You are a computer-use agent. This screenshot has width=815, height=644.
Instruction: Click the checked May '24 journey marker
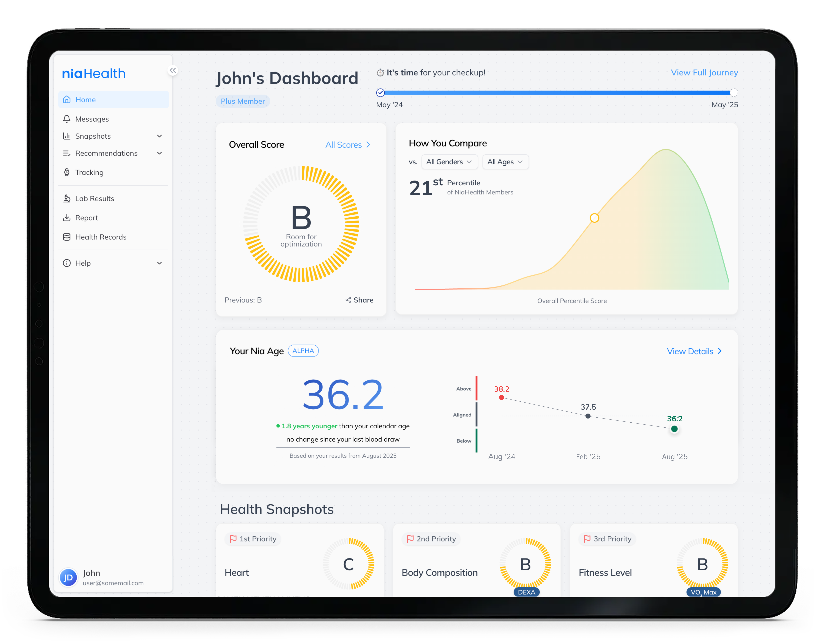tap(380, 93)
